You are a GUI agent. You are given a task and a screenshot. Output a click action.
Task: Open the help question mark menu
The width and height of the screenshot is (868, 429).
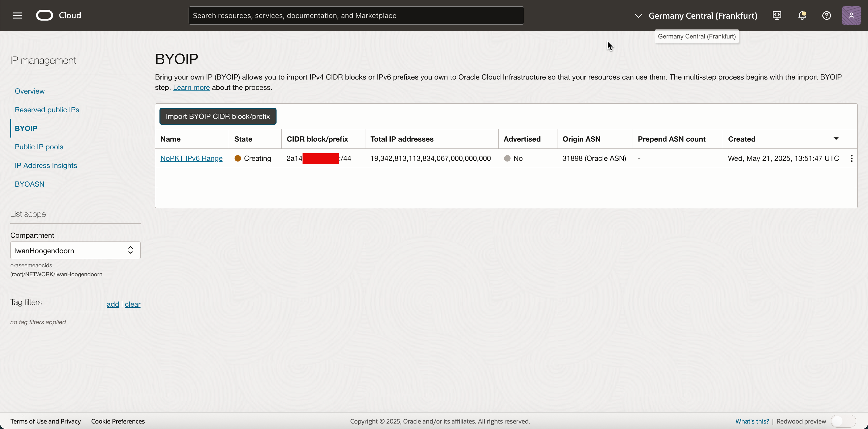coord(827,16)
